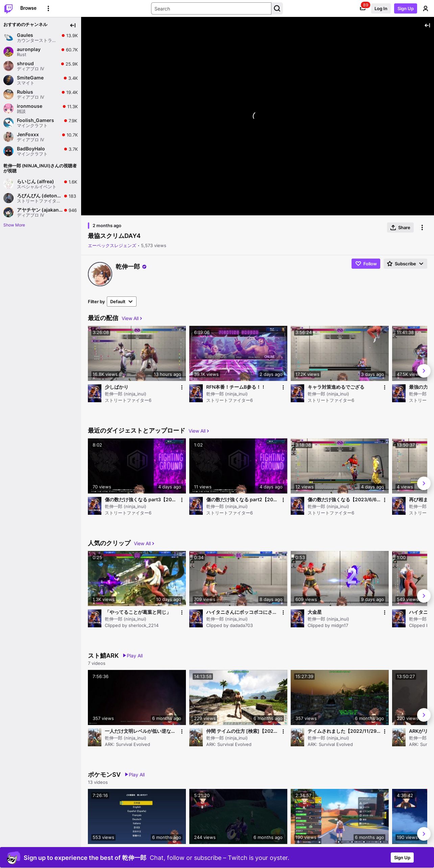Image resolution: width=434 pixels, height=868 pixels.
Task: Open options for video RFN本番！チームB参る！！
Action: coord(283,387)
